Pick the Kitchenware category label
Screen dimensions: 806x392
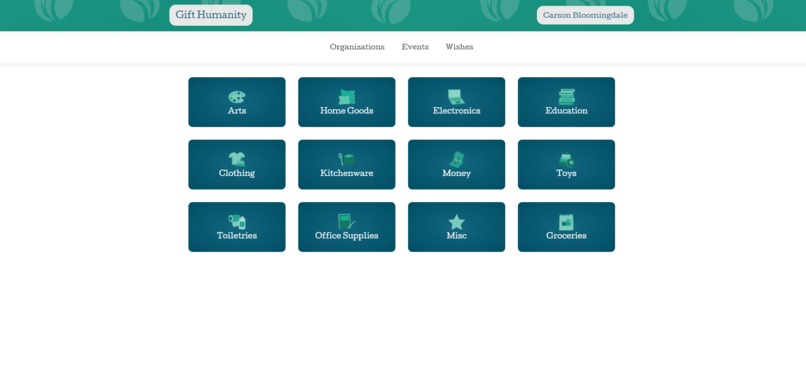pos(346,173)
